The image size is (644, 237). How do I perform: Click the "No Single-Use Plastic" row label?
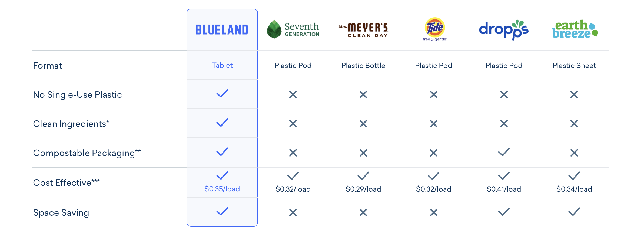tap(77, 95)
